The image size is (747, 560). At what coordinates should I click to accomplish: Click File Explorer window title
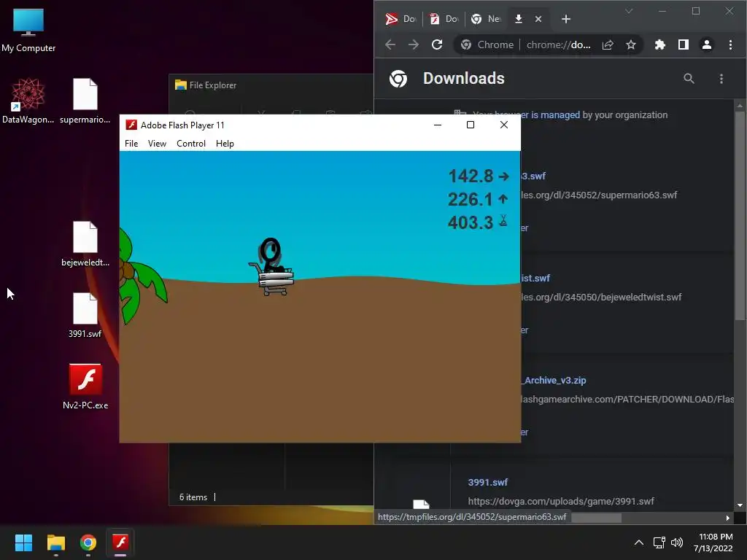coord(213,85)
